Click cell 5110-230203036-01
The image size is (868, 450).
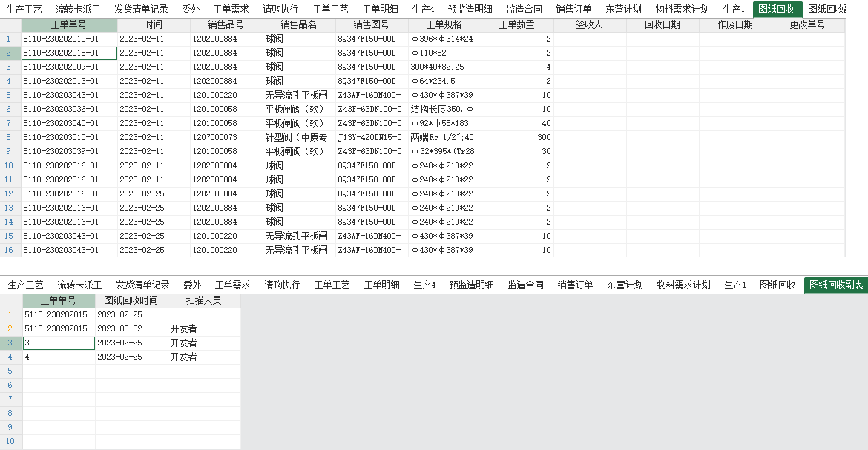click(69, 110)
